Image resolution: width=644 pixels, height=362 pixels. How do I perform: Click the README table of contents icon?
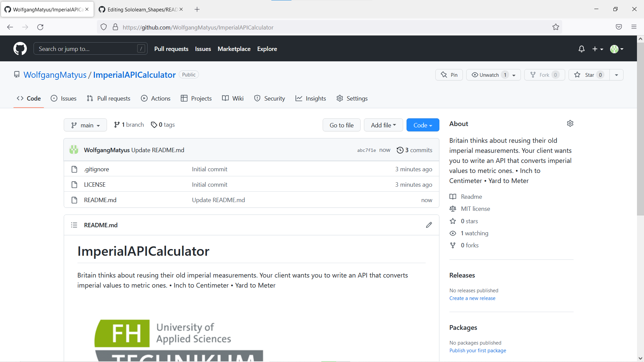point(74,225)
